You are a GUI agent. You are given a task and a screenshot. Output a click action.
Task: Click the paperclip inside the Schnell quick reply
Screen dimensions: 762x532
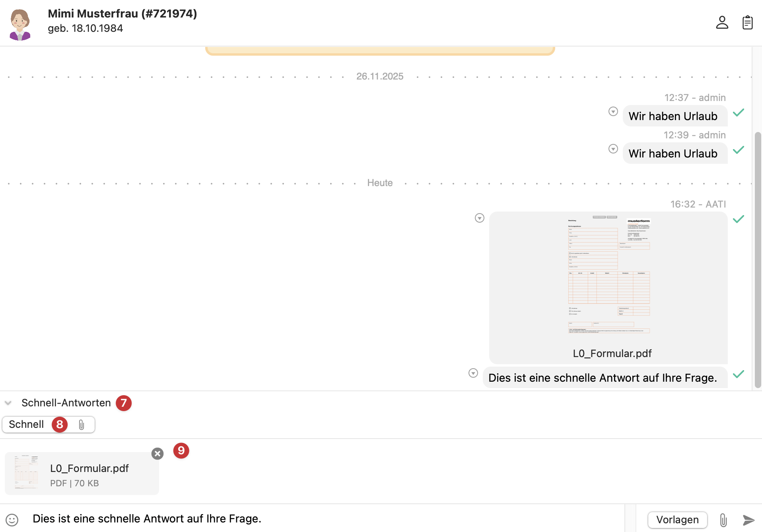[82, 425]
